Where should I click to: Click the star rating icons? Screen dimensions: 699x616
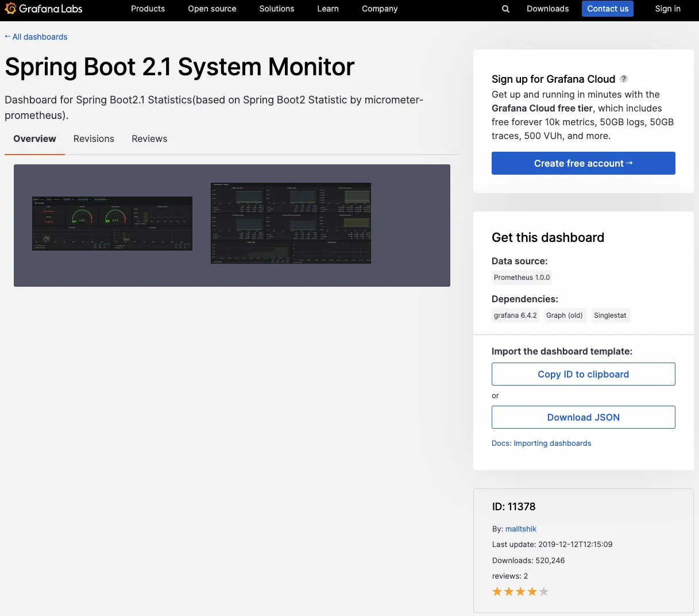520,591
